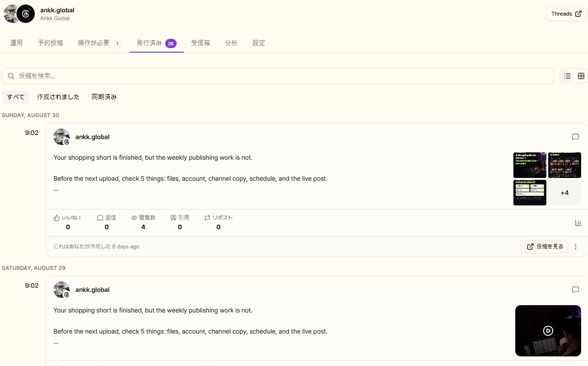Click author avatar on August 29 post
The width and height of the screenshot is (588, 366).
pyautogui.click(x=62, y=290)
